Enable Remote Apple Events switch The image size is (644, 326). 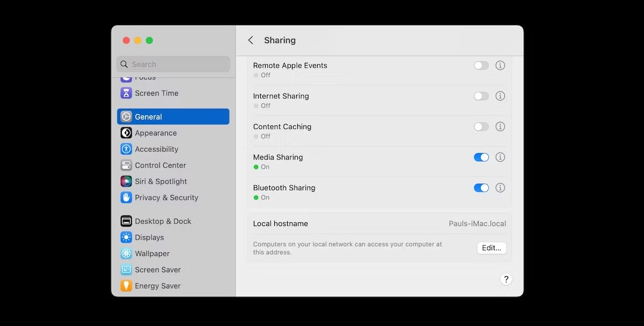point(481,66)
